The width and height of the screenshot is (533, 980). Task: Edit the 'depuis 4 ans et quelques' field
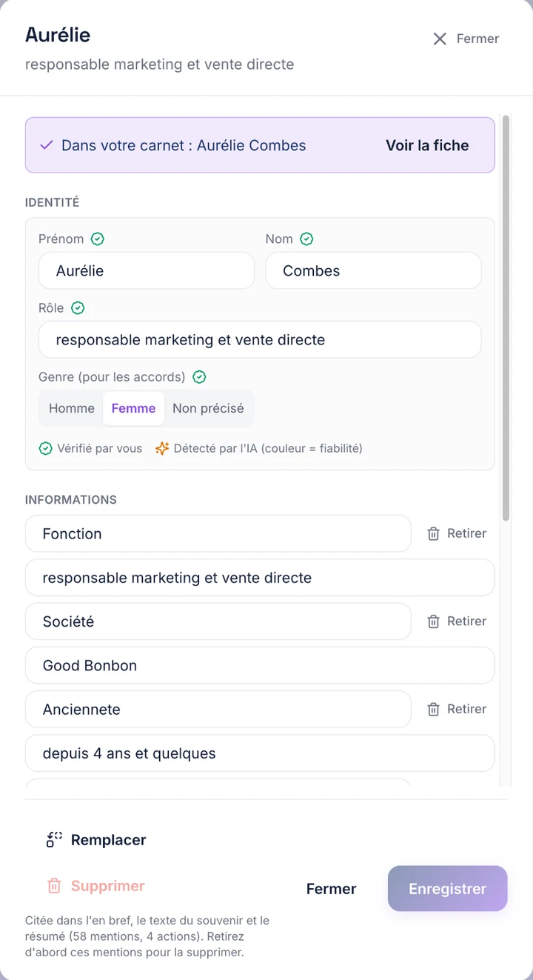click(x=260, y=753)
